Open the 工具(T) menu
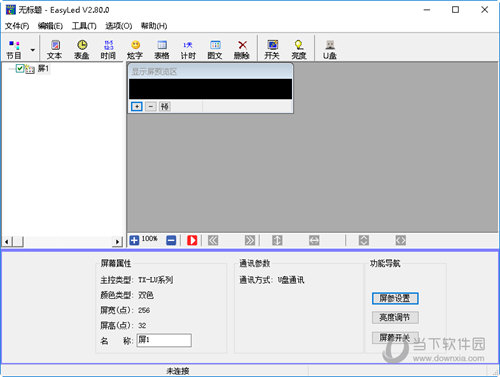 (84, 26)
